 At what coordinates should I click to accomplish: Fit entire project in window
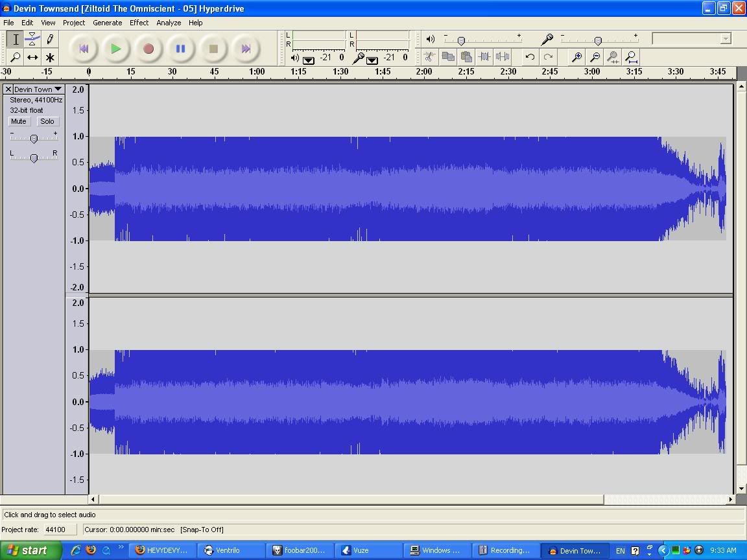pos(632,57)
